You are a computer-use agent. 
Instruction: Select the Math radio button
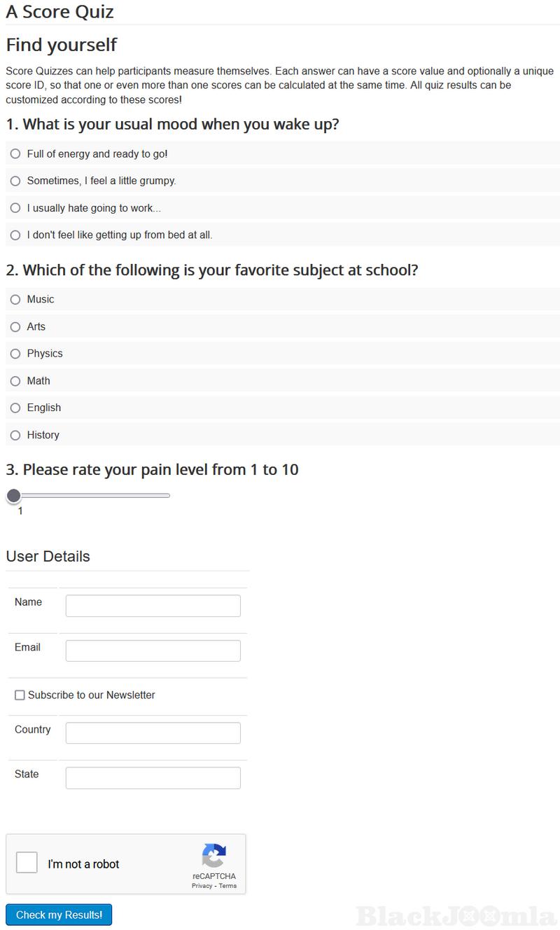[15, 381]
